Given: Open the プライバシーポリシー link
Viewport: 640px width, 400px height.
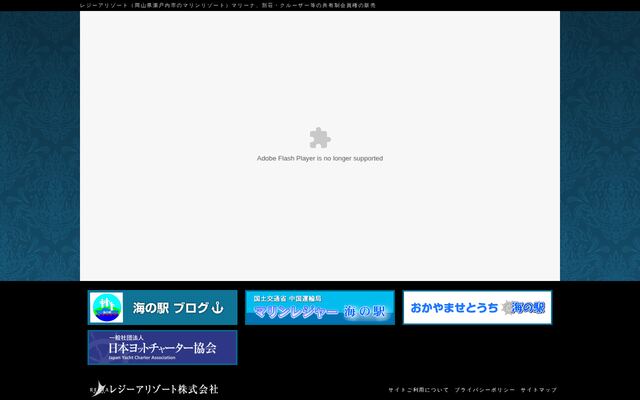Looking at the screenshot, I should pyautogui.click(x=484, y=390).
